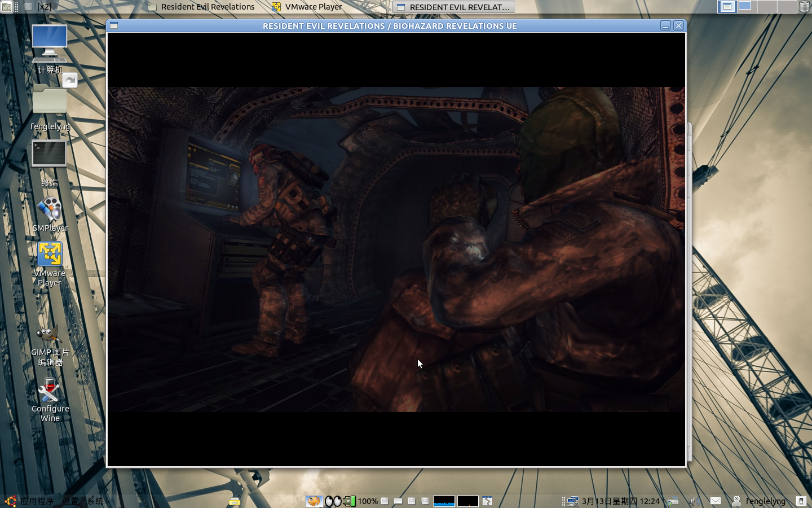Select RESIDENT EVIL REVELAT... taskbar window button
Screen dimensions: 812x508
(x=453, y=7)
